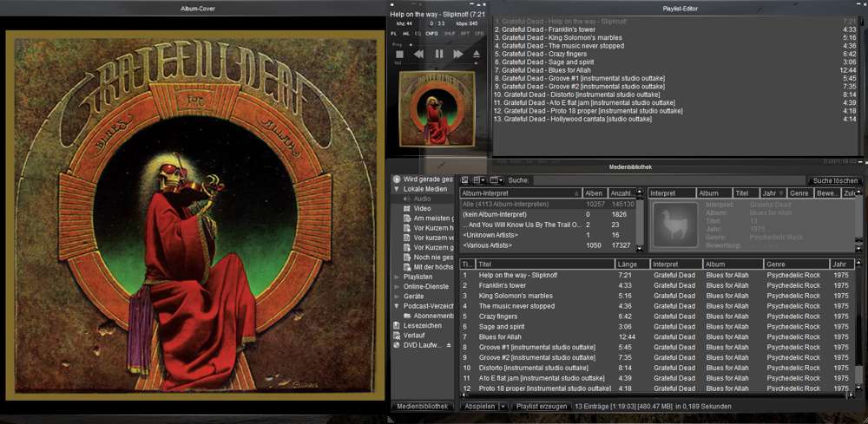
Task: Click the eject/open file icon
Action: coord(477,54)
